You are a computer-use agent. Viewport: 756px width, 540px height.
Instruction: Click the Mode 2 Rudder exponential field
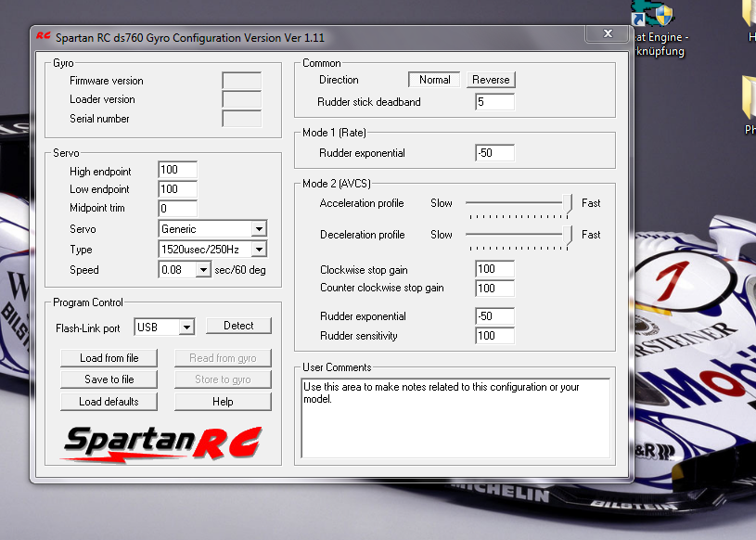[x=494, y=316]
